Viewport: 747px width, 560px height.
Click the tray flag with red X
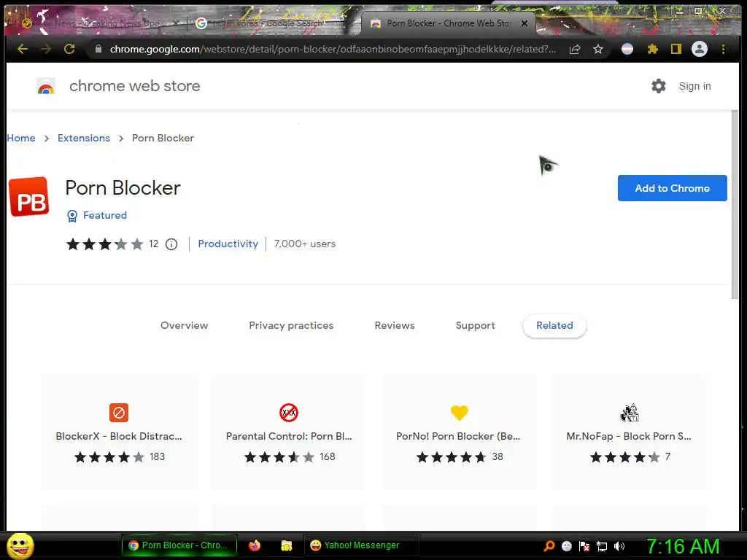coord(584,546)
